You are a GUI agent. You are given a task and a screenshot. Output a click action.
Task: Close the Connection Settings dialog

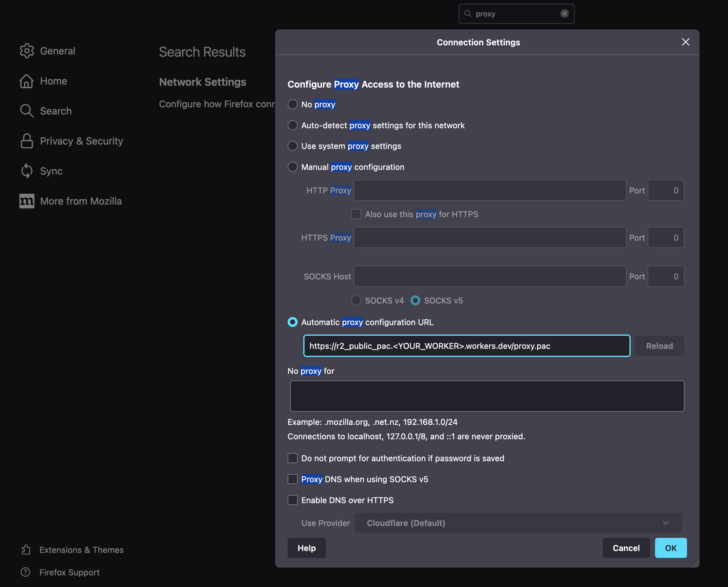[685, 42]
